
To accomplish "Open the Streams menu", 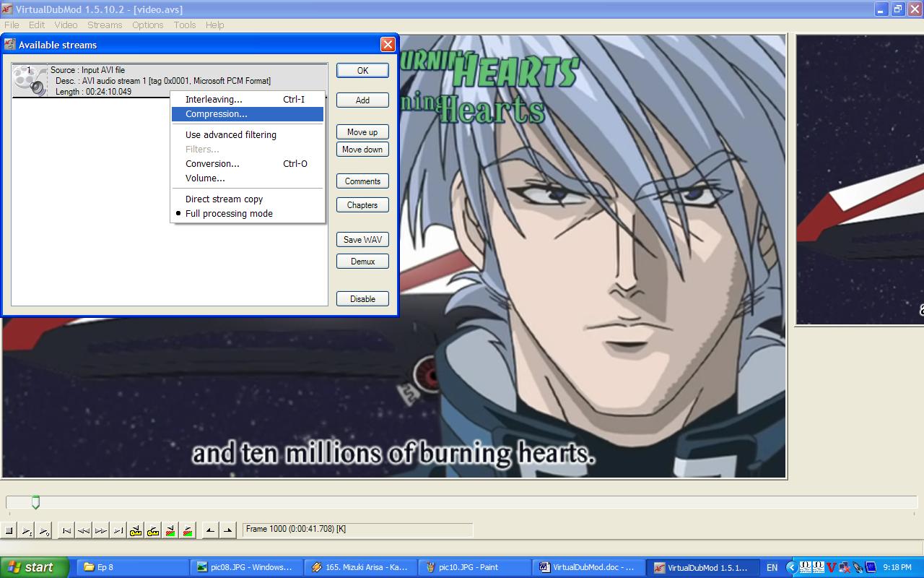I will [105, 25].
